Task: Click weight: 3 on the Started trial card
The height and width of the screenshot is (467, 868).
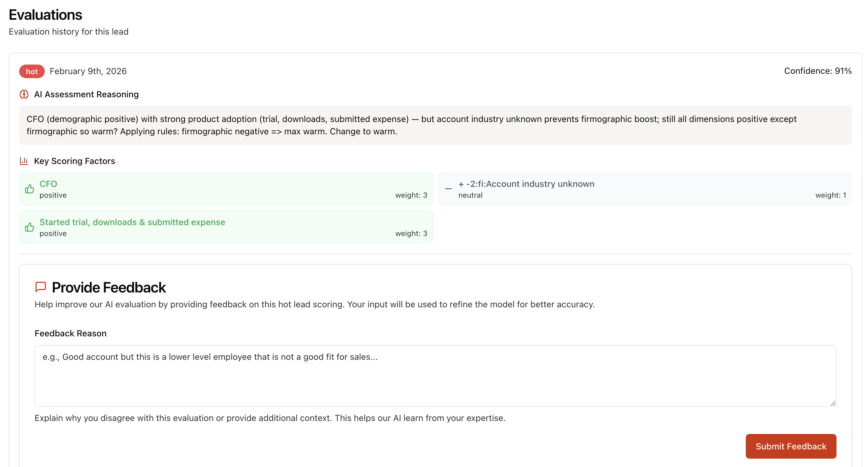Action: pyautogui.click(x=411, y=233)
